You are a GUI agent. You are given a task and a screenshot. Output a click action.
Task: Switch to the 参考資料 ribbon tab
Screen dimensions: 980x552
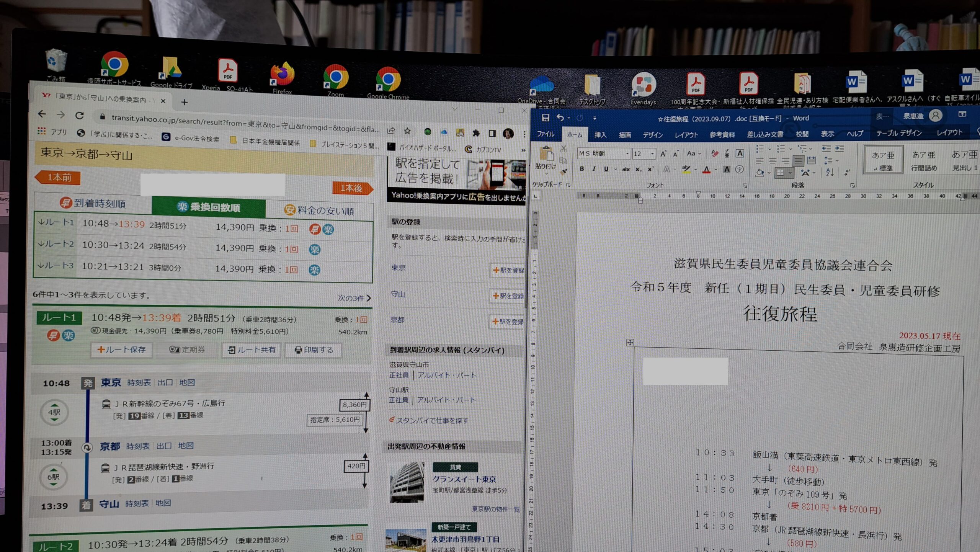(x=722, y=134)
